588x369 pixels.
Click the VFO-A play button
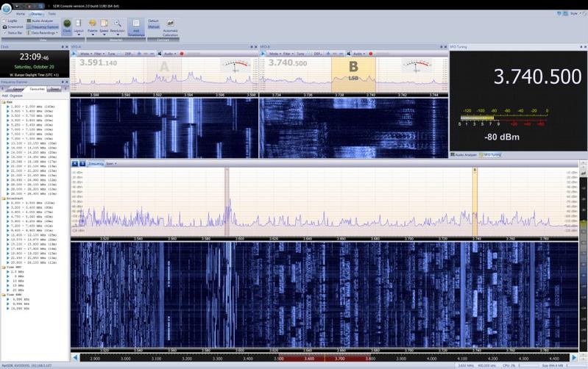(74, 54)
